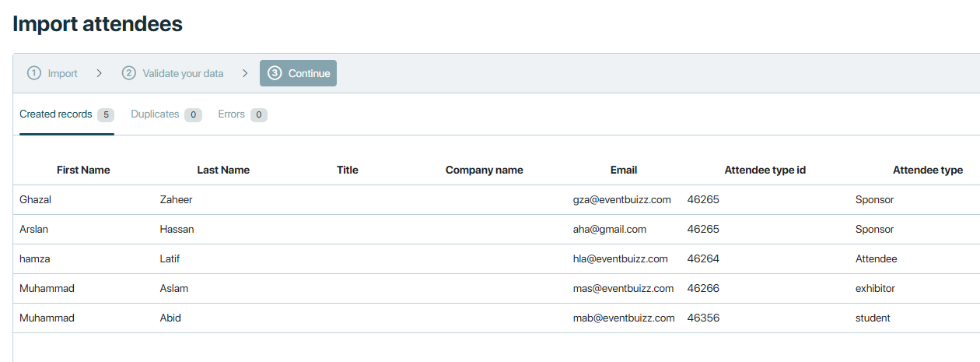980x362 pixels.
Task: Click the Import step in wizard
Action: pos(62,73)
